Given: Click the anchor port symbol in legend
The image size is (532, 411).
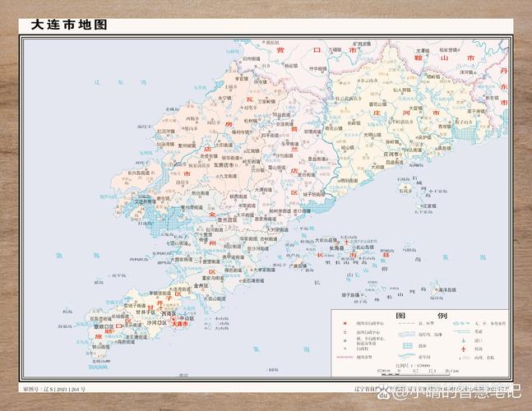Looking at the screenshot, I should click(464, 340).
